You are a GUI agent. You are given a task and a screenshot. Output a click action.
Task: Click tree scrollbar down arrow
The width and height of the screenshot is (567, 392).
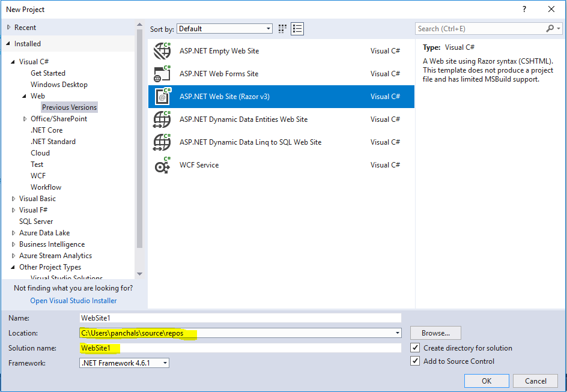[139, 274]
